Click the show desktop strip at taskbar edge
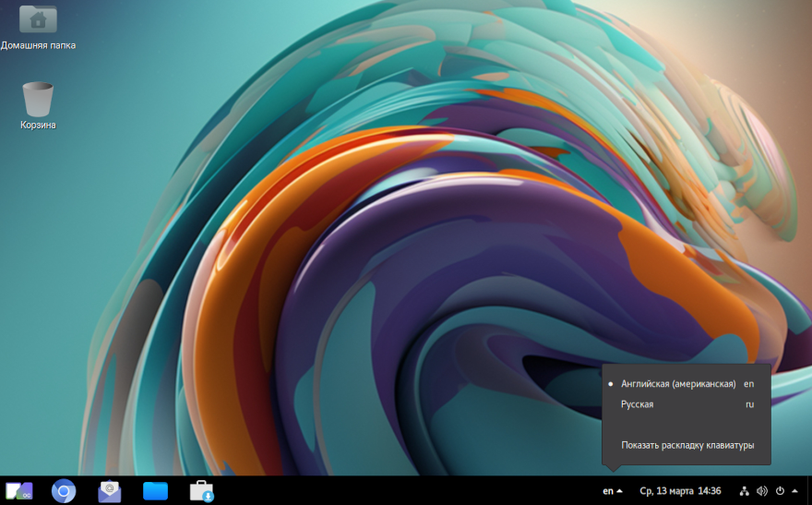The image size is (812, 505). click(x=808, y=491)
